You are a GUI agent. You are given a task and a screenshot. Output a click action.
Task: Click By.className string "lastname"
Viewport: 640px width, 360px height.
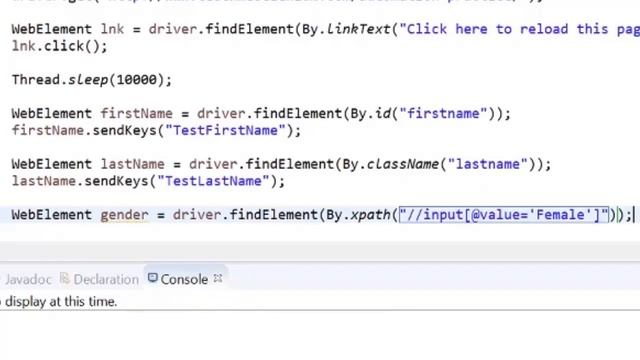coord(488,164)
